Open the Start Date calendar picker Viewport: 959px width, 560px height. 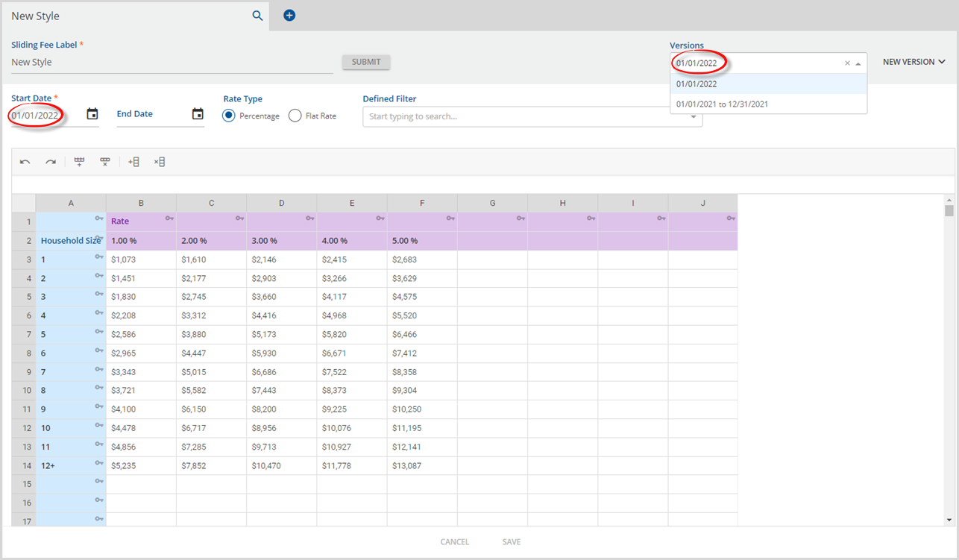tap(92, 114)
